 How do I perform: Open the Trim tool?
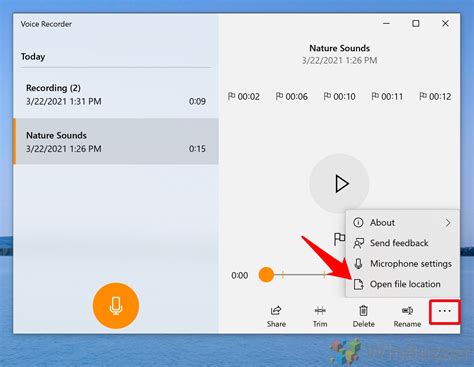[320, 316]
